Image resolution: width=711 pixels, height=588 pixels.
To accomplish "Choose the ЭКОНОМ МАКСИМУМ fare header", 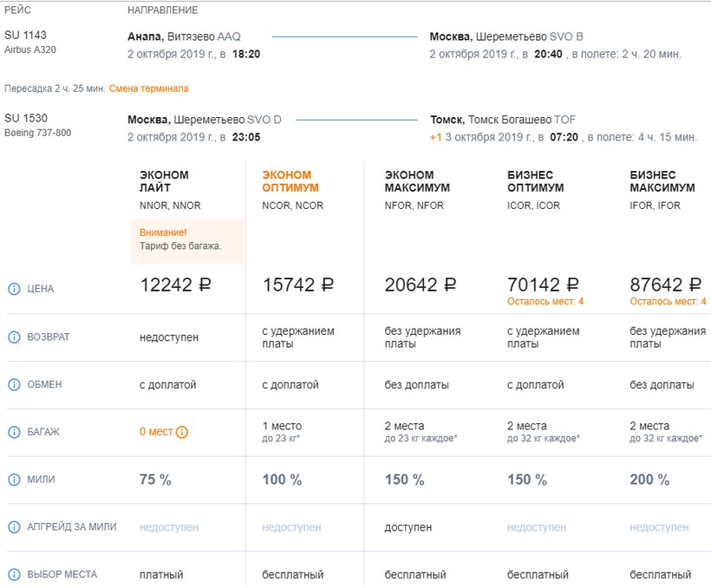I will (416, 181).
